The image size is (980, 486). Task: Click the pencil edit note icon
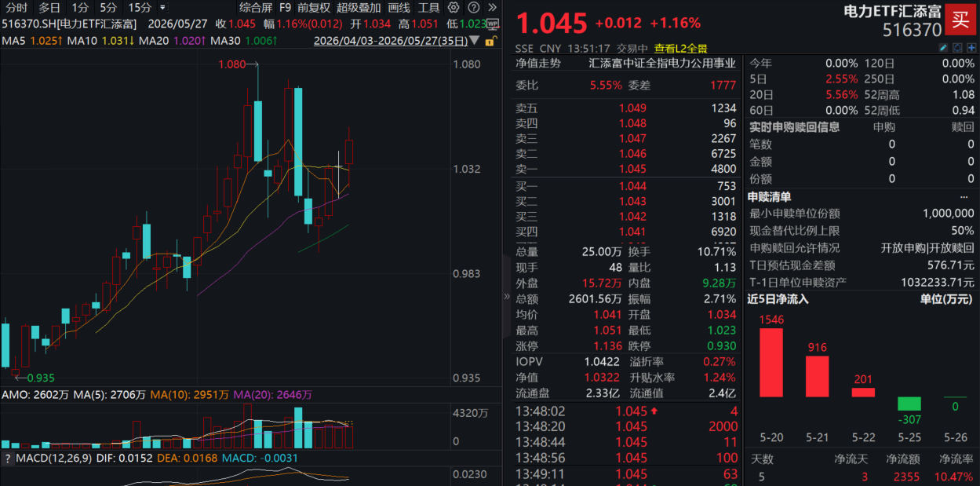[x=943, y=48]
